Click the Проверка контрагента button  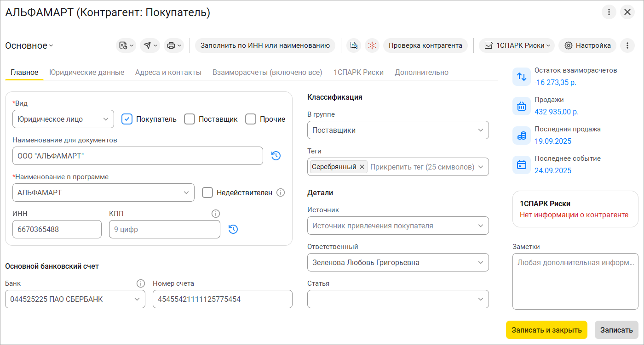pos(425,45)
